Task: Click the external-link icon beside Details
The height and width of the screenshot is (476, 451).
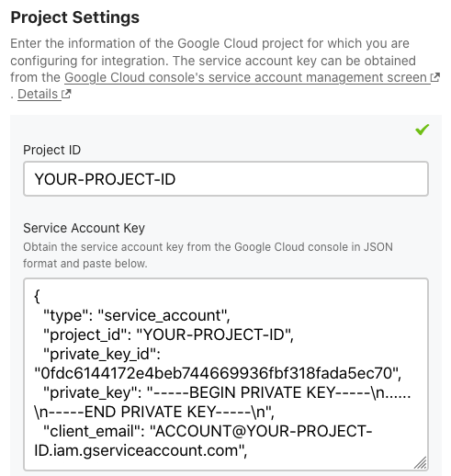Action: coord(66,94)
